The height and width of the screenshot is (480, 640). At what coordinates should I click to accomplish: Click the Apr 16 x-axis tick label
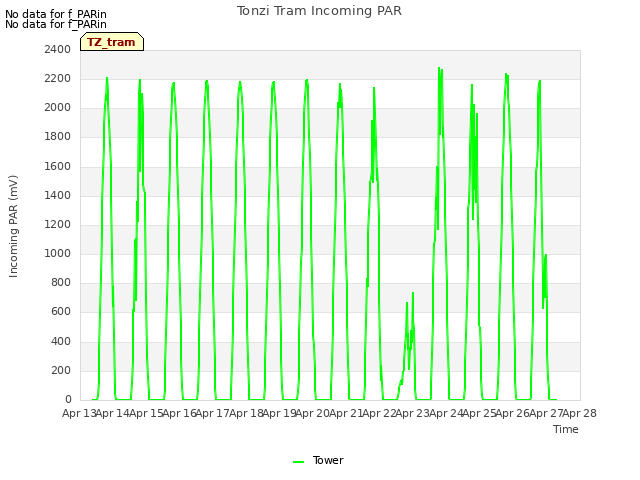point(180,413)
